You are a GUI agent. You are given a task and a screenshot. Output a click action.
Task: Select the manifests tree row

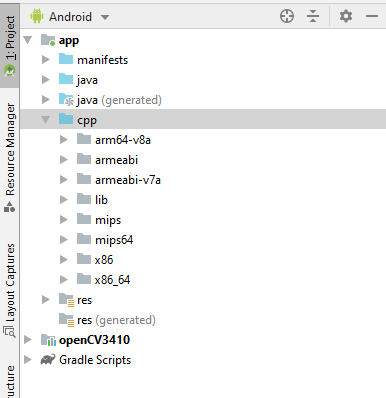tap(203, 60)
